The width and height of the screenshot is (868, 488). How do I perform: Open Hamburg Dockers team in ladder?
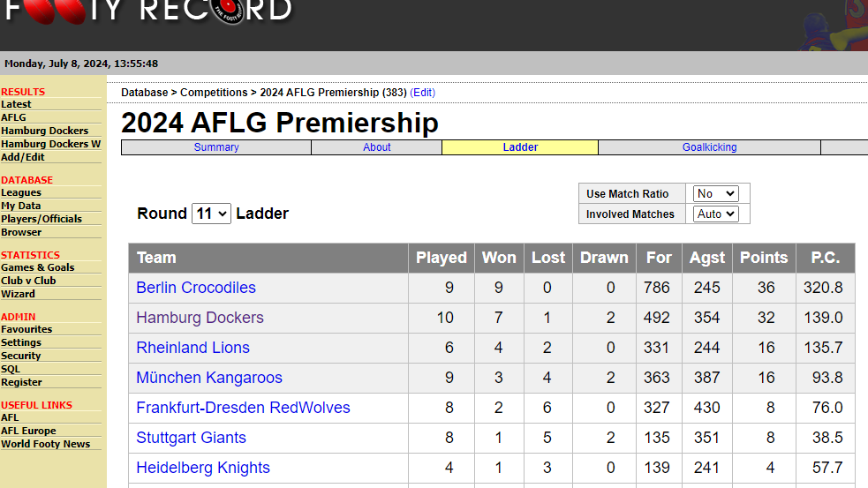[x=200, y=318]
